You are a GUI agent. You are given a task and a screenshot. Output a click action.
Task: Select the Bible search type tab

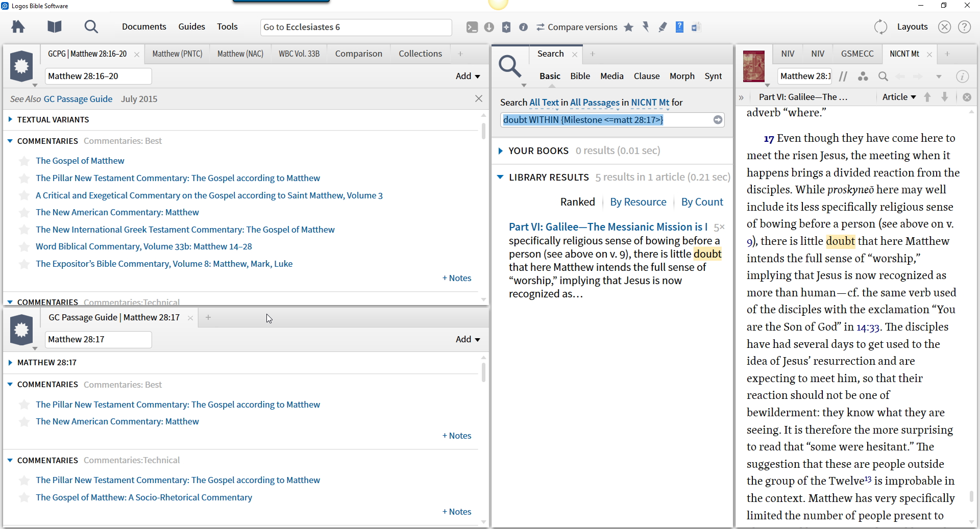coord(580,76)
